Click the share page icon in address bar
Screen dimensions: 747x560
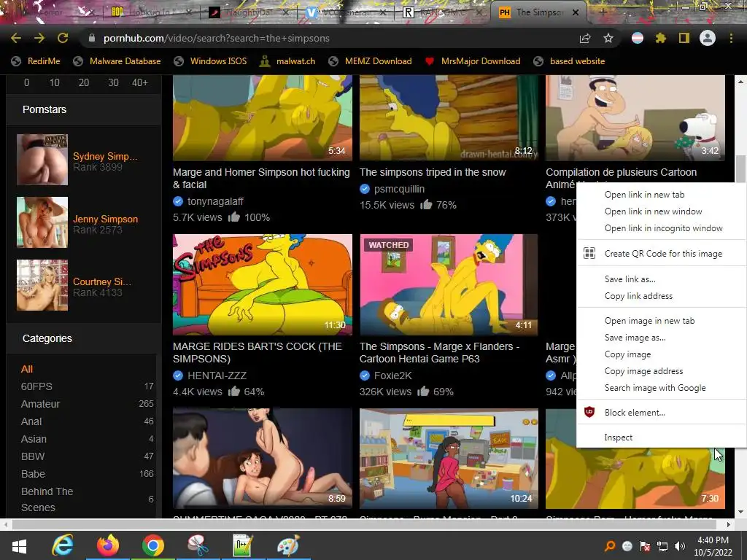pyautogui.click(x=585, y=38)
